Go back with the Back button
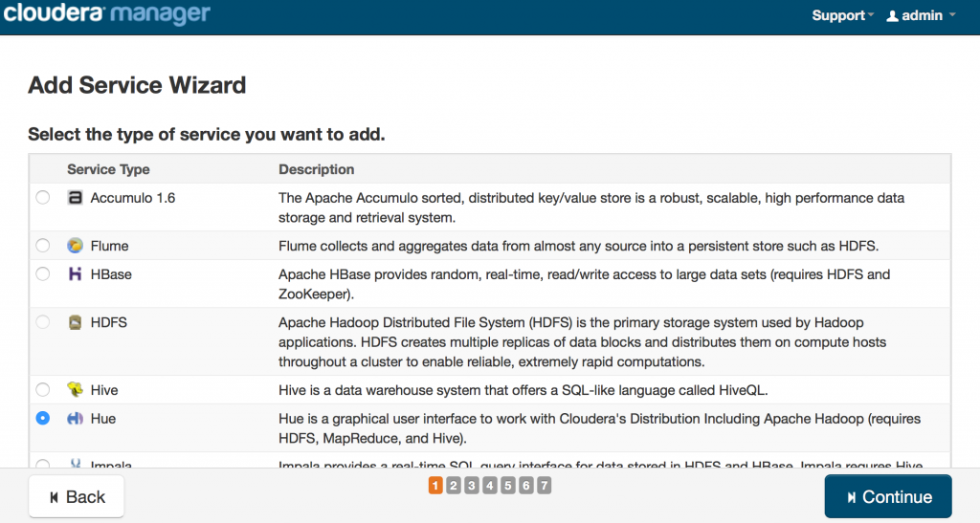 pyautogui.click(x=77, y=497)
